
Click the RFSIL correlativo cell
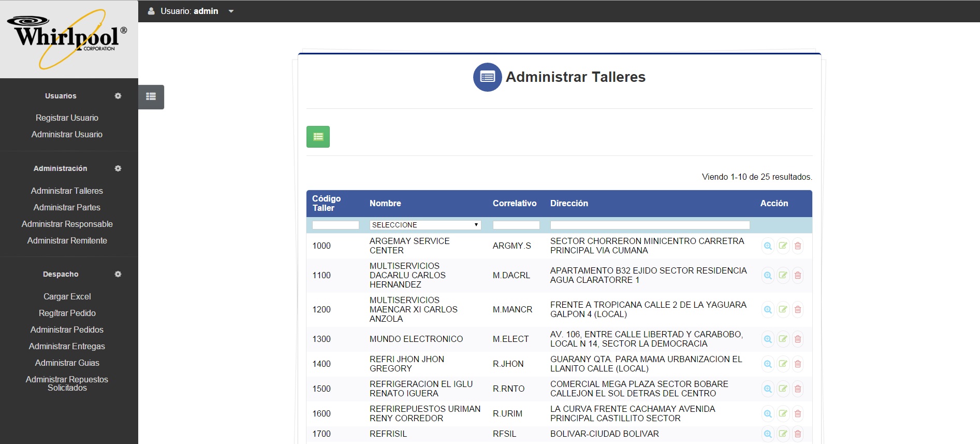tap(505, 434)
